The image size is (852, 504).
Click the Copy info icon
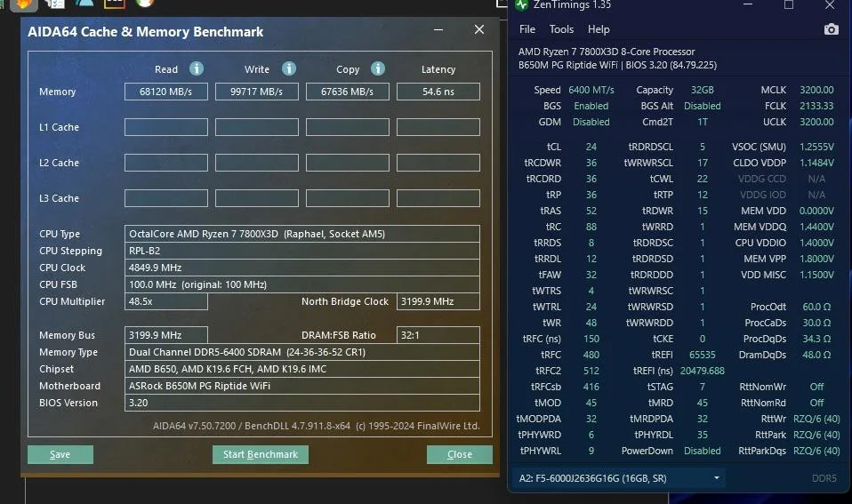click(x=378, y=68)
